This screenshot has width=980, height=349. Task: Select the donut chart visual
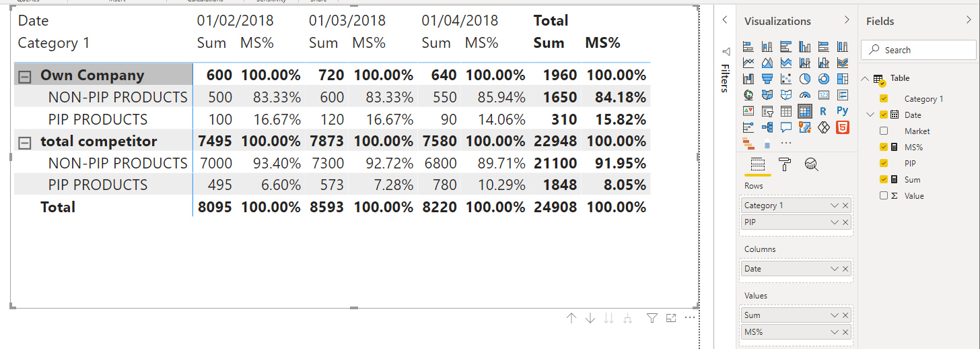tap(823, 79)
